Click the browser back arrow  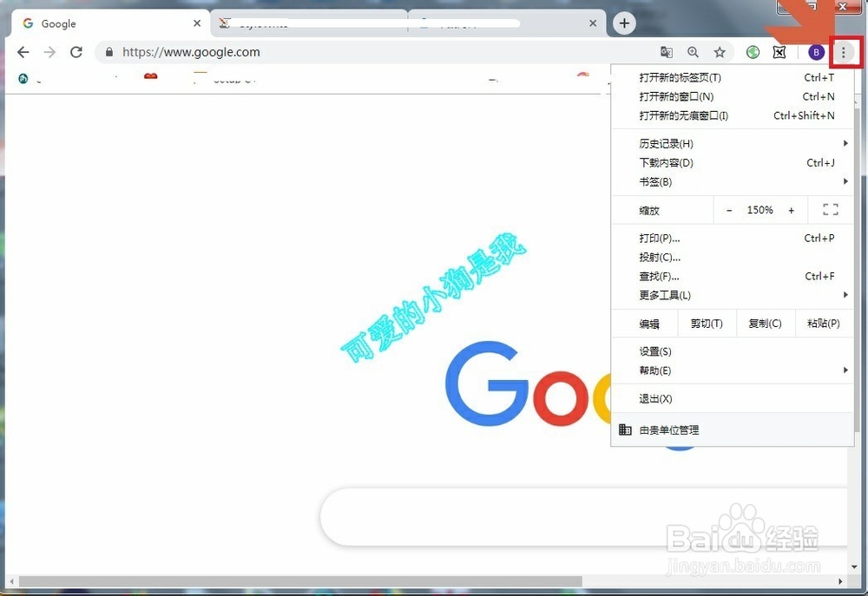click(x=23, y=52)
